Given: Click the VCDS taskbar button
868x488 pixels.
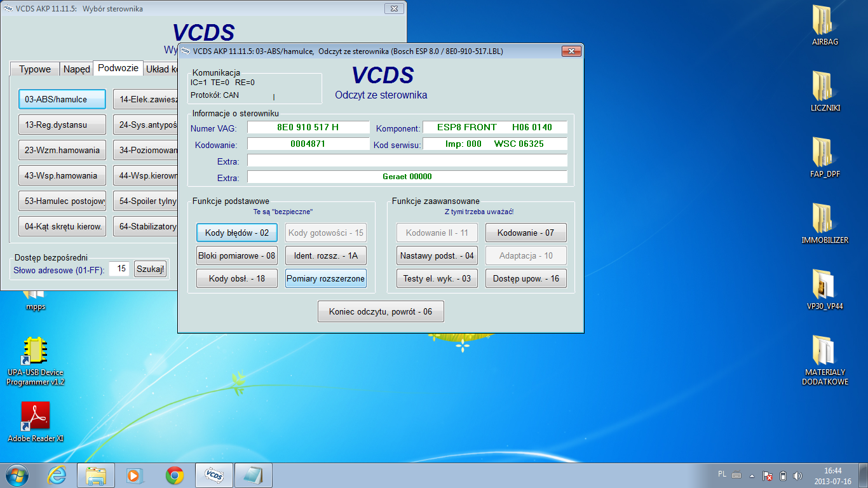Looking at the screenshot, I should coord(214,475).
